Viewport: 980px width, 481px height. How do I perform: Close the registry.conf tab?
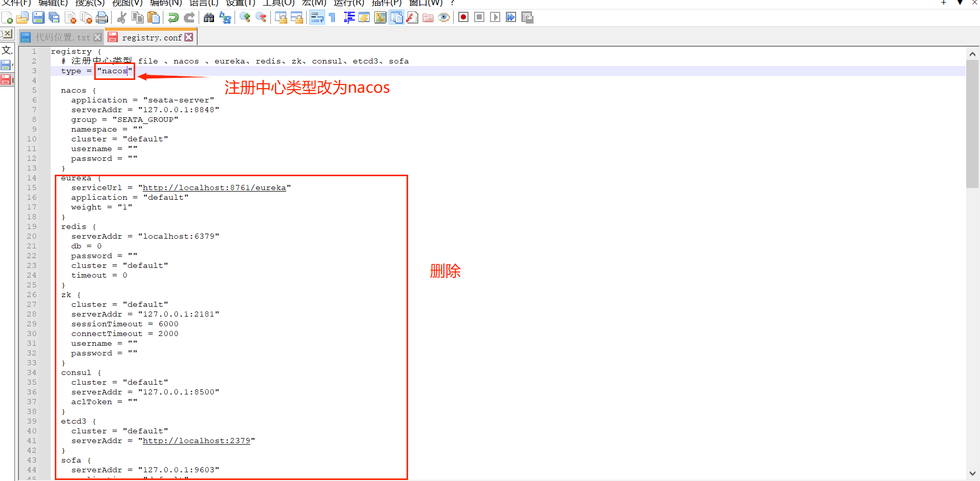tap(189, 37)
